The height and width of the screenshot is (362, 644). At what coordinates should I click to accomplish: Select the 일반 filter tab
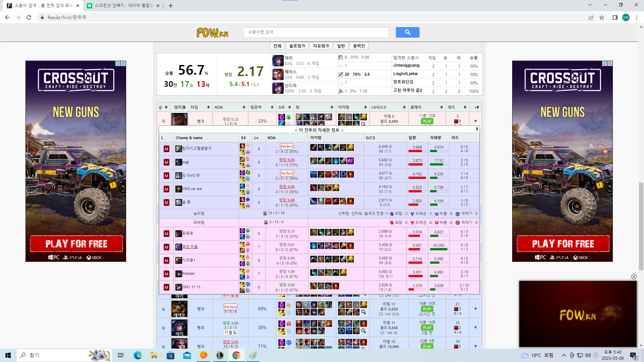[341, 46]
